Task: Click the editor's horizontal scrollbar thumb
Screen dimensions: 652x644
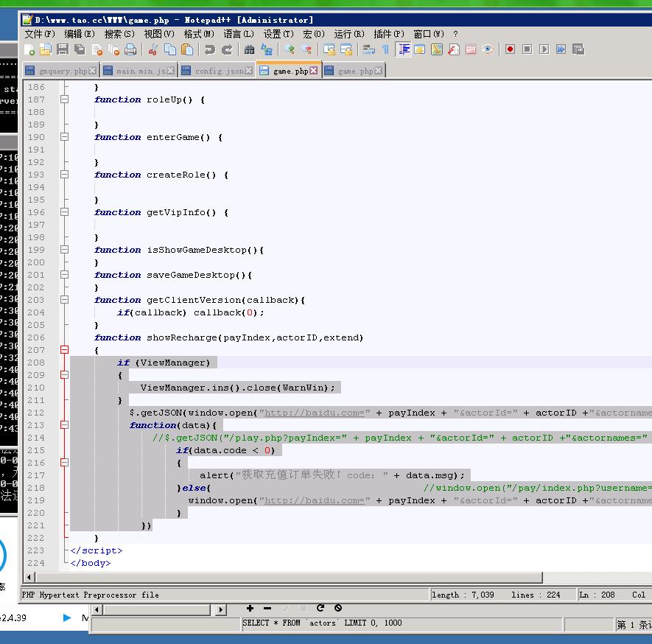Action: [289, 577]
